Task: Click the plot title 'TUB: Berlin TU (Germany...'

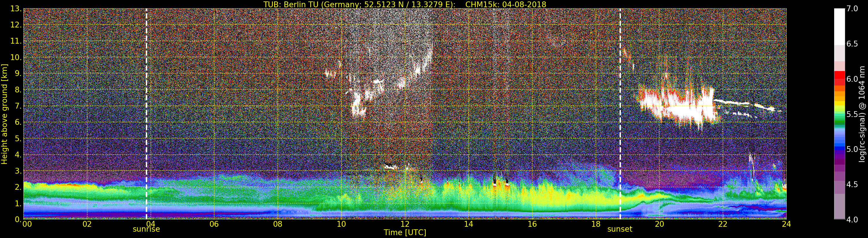Action: point(405,4)
